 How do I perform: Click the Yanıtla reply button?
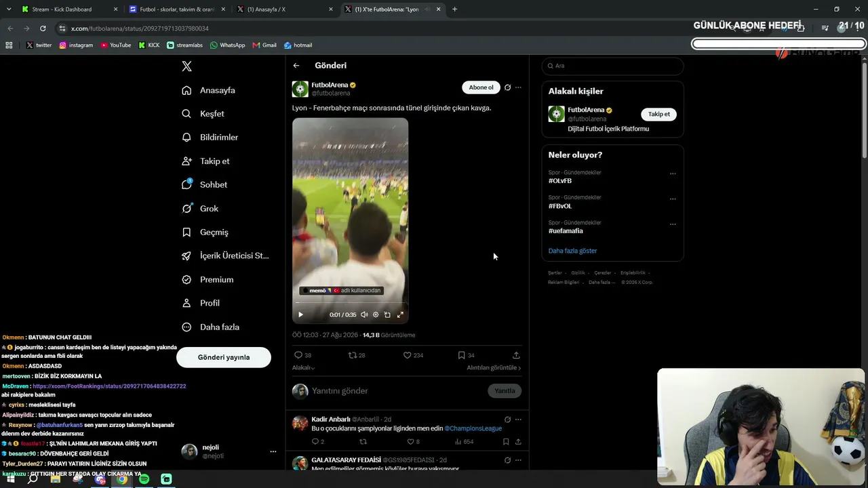tap(505, 391)
